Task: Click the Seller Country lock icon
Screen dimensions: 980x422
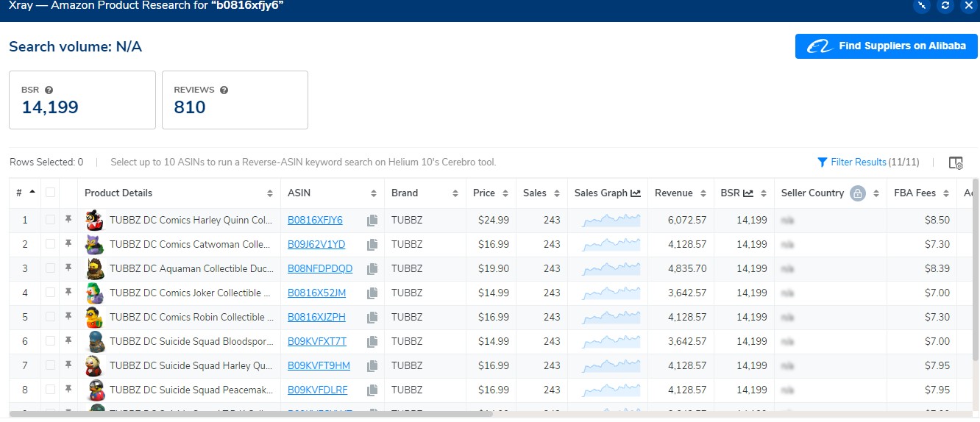Action: point(857,193)
